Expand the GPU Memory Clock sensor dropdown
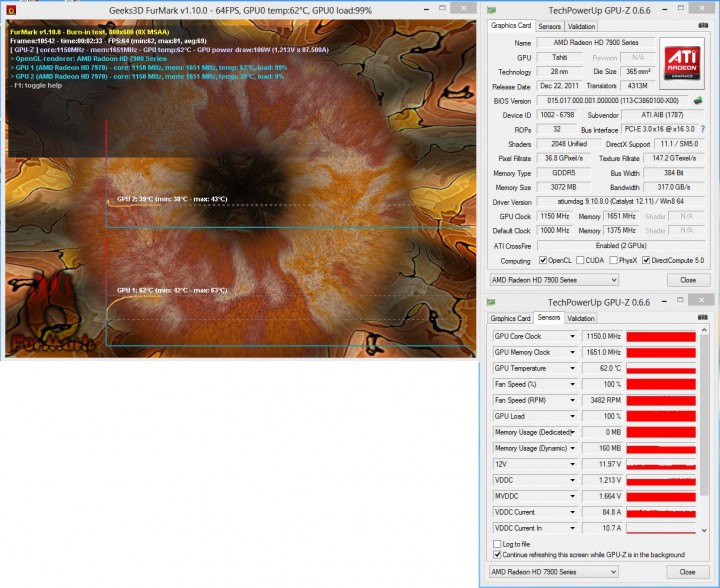This screenshot has width=720, height=588. 573,353
